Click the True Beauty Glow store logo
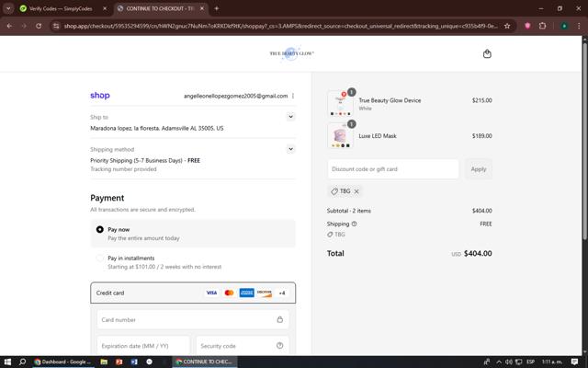 click(291, 53)
